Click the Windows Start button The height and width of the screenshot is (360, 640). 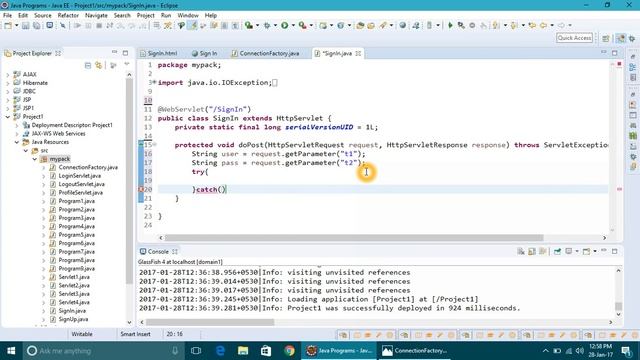pos(11,351)
